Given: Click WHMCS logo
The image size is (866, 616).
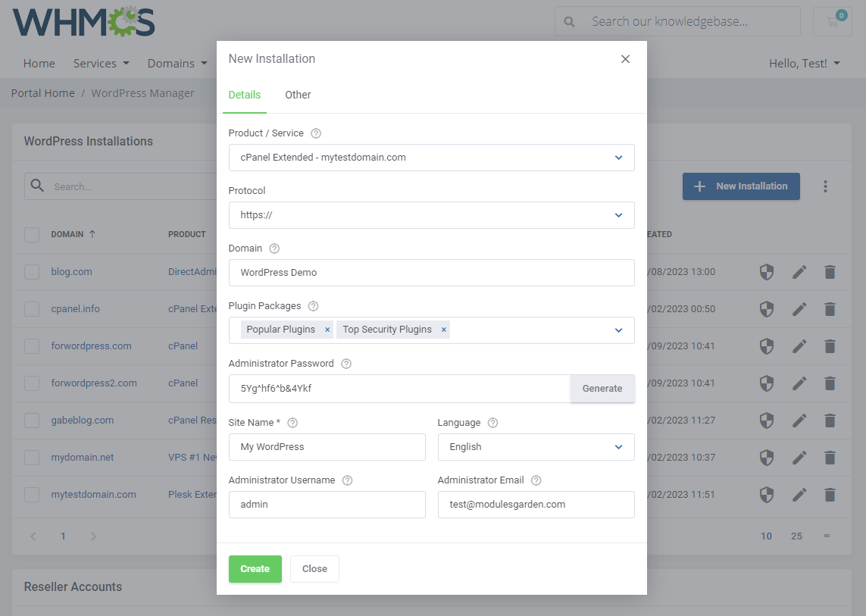Looking at the screenshot, I should coord(83,21).
